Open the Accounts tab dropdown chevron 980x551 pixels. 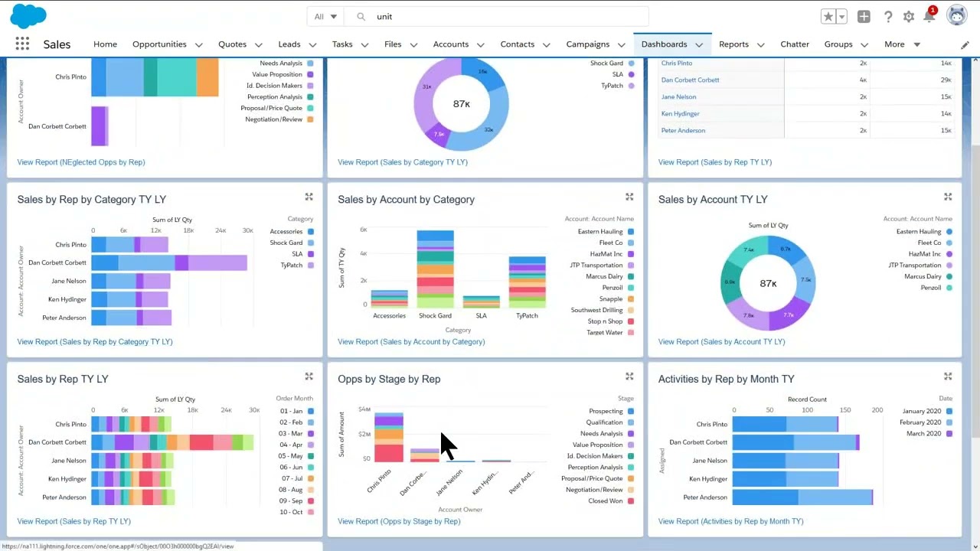pyautogui.click(x=481, y=45)
